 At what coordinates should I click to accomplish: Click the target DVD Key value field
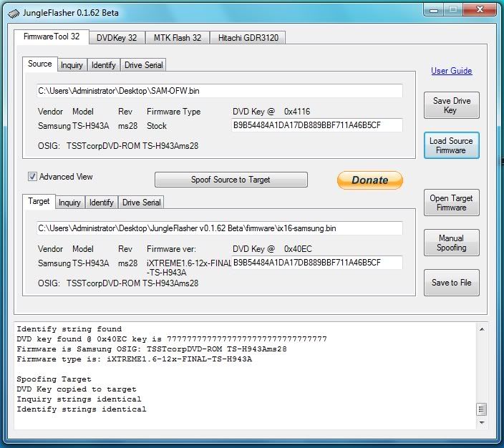(x=317, y=263)
